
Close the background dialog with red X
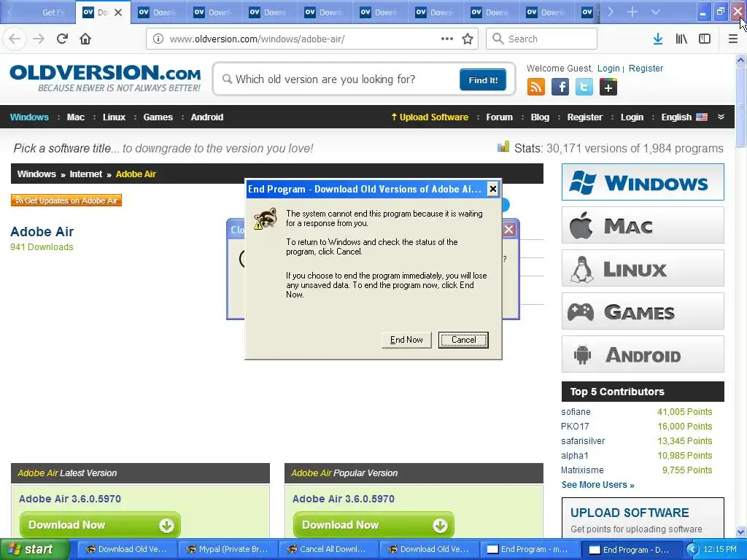click(508, 230)
